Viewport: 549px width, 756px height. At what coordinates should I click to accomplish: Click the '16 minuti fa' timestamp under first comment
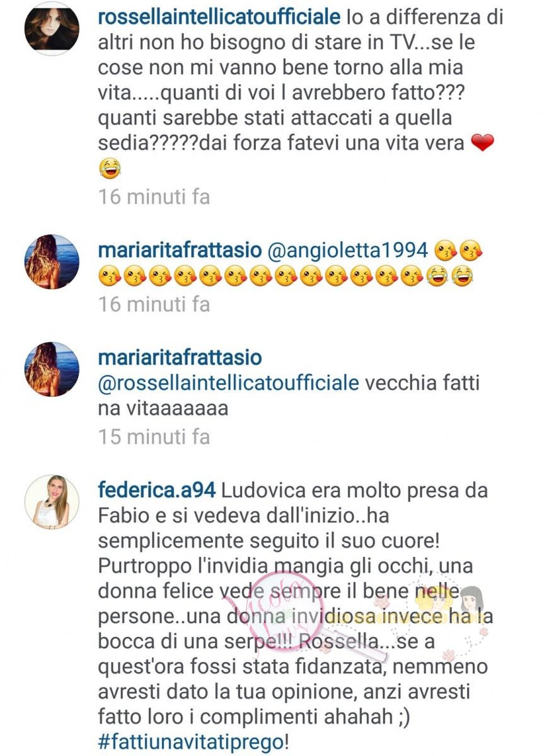click(x=154, y=197)
